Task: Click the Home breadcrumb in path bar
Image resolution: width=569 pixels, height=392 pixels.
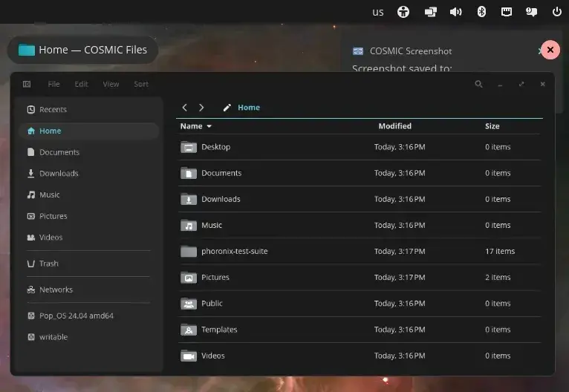Action: coord(249,108)
